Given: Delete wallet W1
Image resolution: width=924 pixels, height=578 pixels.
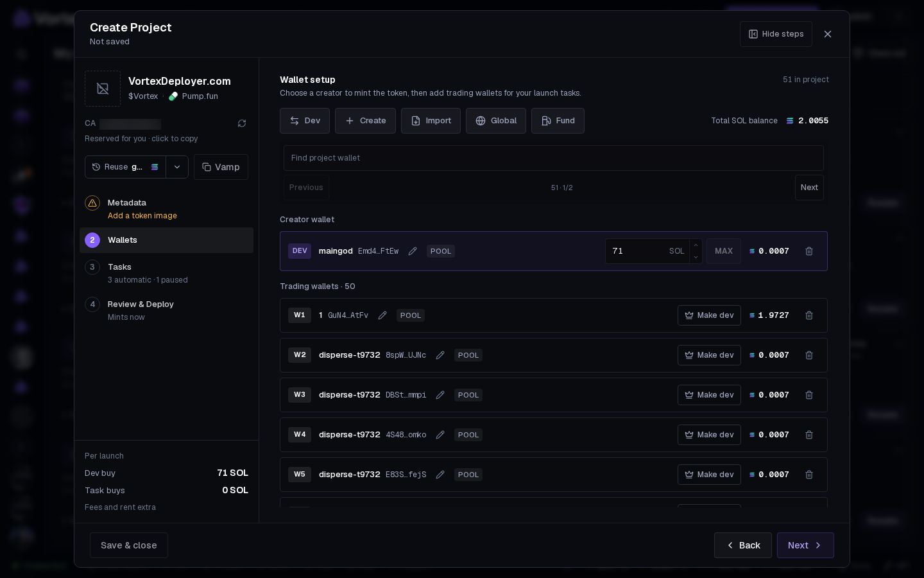Looking at the screenshot, I should point(809,315).
